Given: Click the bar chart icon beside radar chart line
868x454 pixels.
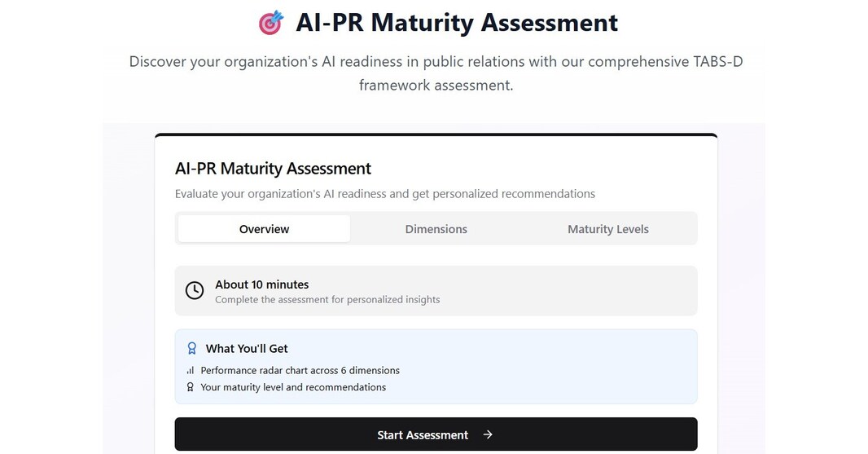Looking at the screenshot, I should pyautogui.click(x=191, y=370).
